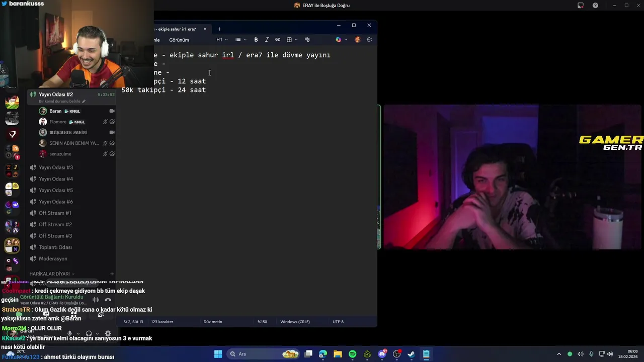Click Windows (CRLF) line ending indicator
The image size is (644, 362).
295,322
